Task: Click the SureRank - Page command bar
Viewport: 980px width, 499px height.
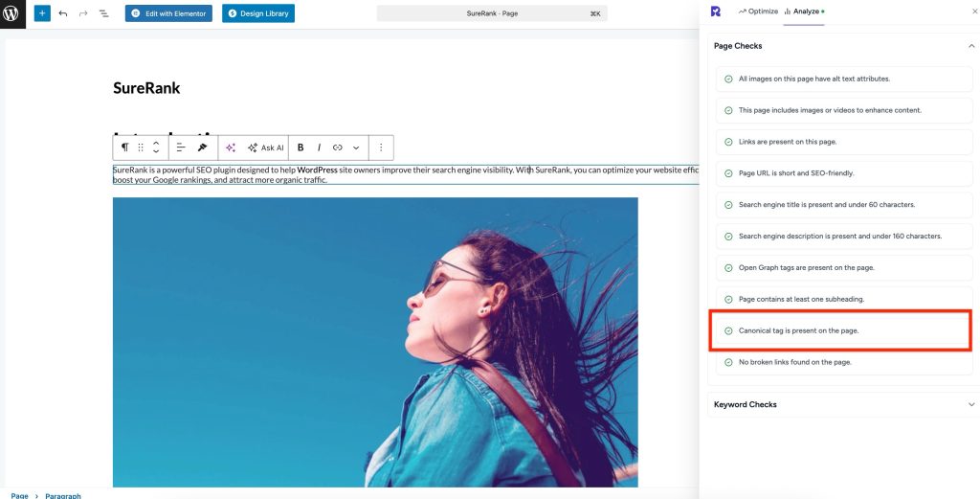Action: pyautogui.click(x=492, y=13)
